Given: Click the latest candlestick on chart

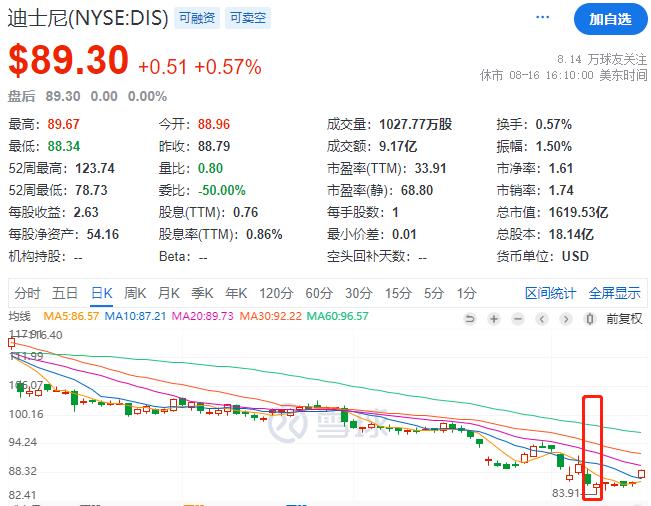Looking at the screenshot, I should point(641,474).
